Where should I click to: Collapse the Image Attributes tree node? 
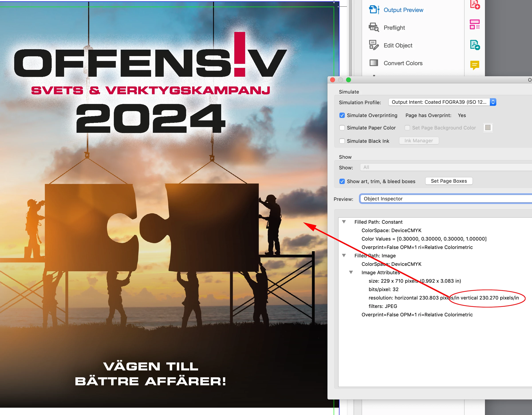(x=351, y=272)
